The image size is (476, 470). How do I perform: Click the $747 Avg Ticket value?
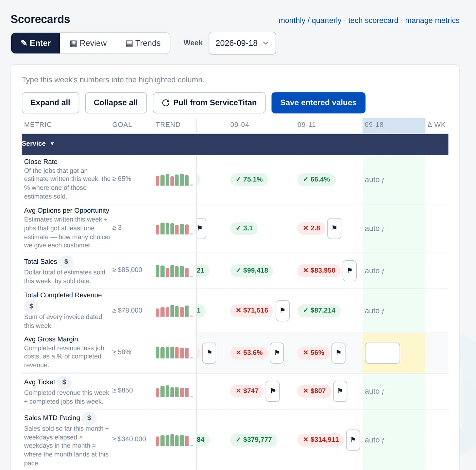[x=247, y=391]
